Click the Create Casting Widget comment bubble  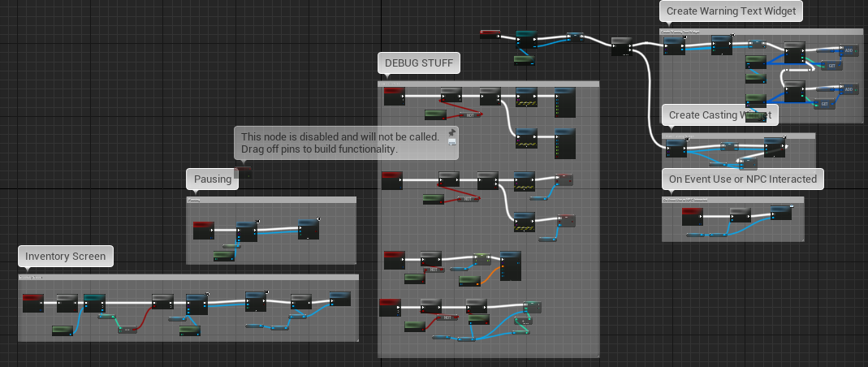pos(720,115)
